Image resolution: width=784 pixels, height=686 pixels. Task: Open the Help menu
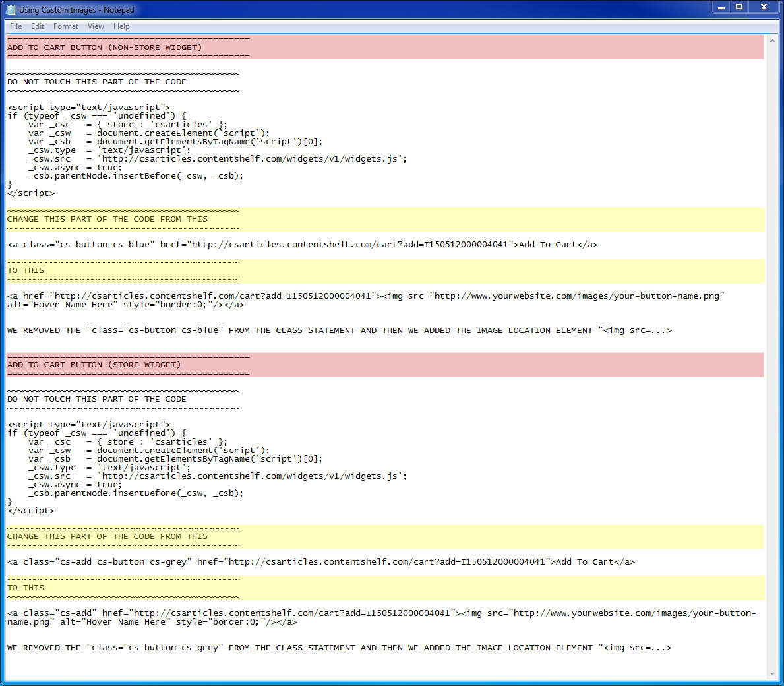coord(121,26)
